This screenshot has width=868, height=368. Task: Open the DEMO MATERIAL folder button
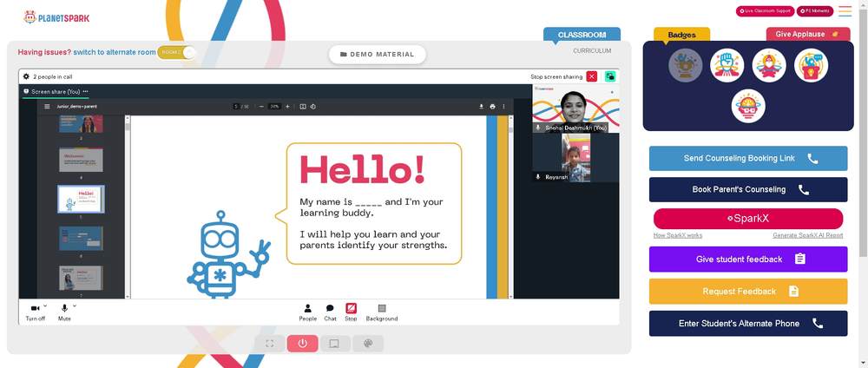[377, 54]
